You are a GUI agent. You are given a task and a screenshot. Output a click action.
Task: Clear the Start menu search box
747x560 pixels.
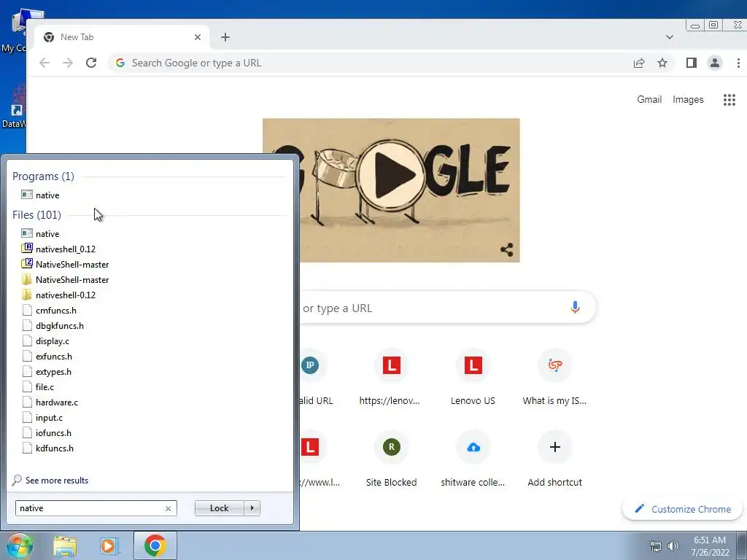tap(169, 508)
